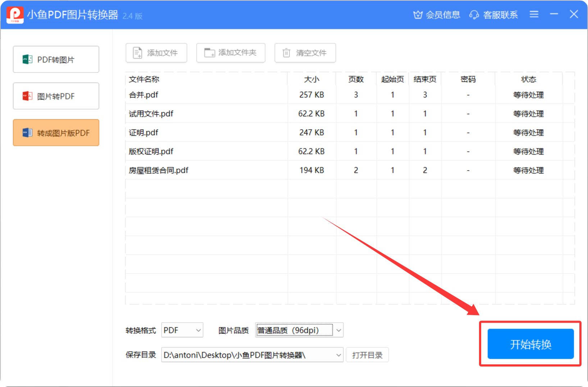
Task: Click 等待处理 status of 试用文件.pdf
Action: click(528, 114)
